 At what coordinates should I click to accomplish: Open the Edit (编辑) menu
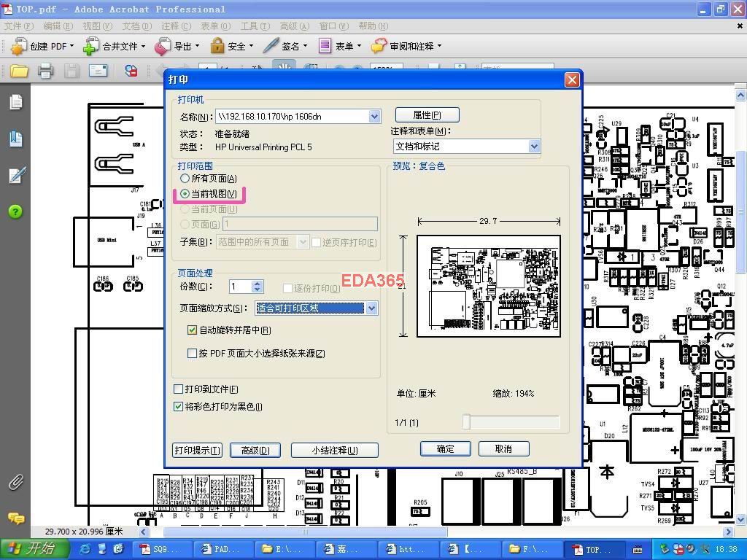58,26
